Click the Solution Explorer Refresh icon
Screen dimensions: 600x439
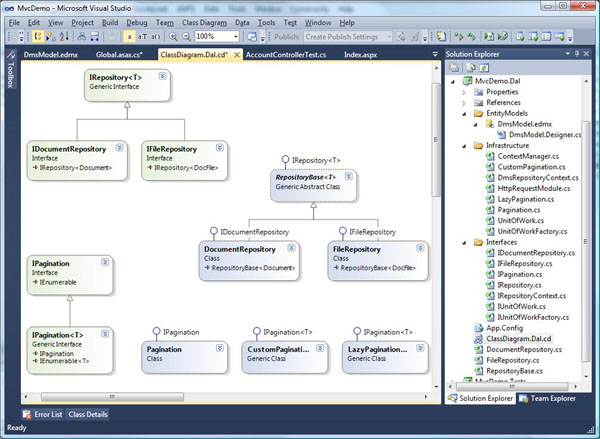click(484, 68)
